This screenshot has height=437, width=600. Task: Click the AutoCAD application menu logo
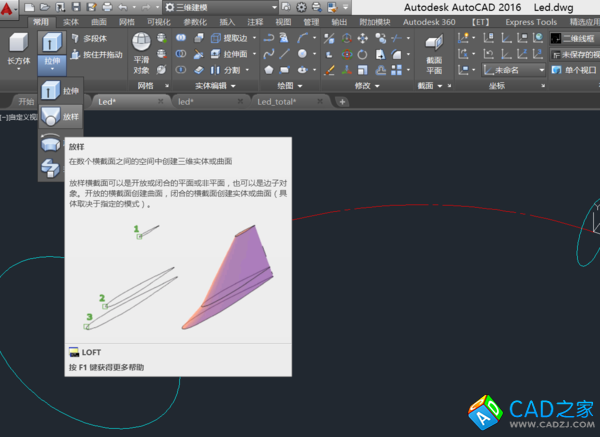9,10
